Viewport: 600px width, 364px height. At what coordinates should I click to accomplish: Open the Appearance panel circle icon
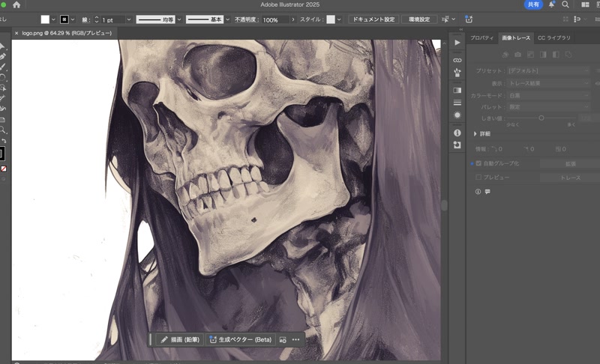coord(457,115)
